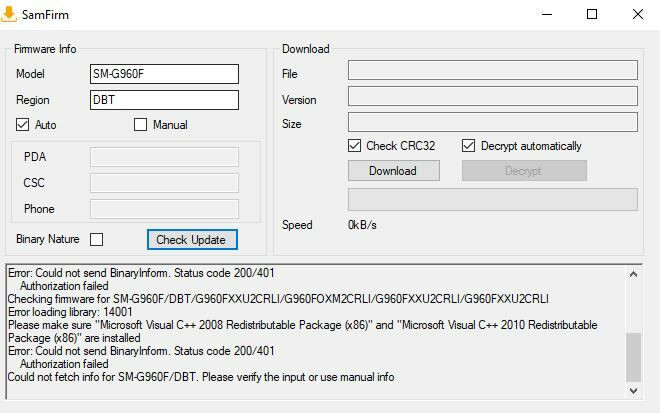Screen dimensions: 660x413
Task: Maximize the SamFirm window
Action: [592, 14]
